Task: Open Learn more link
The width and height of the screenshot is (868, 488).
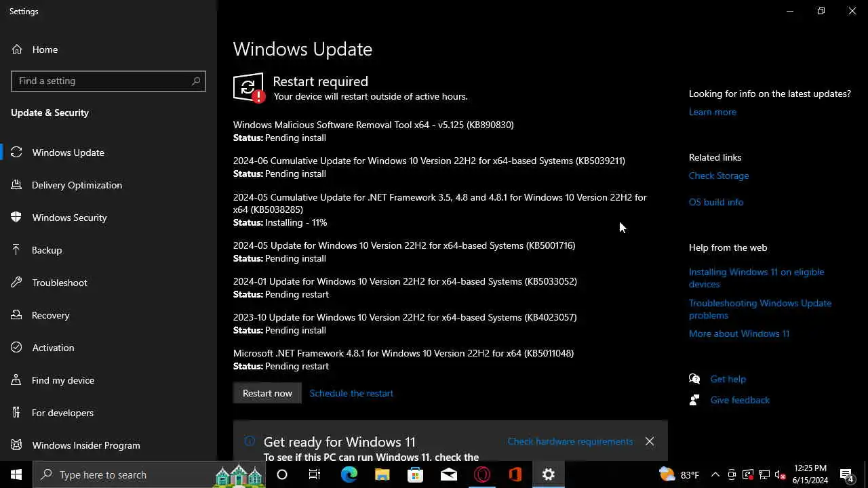Action: pos(712,112)
